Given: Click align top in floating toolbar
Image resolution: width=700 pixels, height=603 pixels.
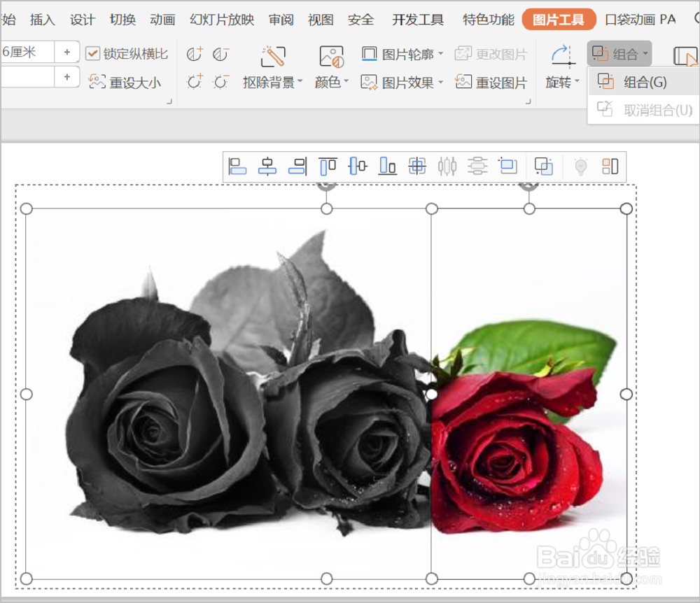Looking at the screenshot, I should pos(328,166).
